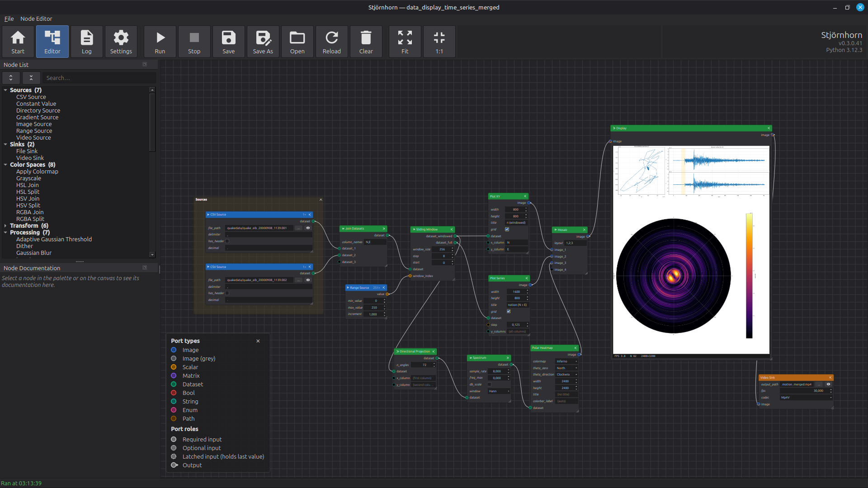The height and width of the screenshot is (488, 868).
Task: Go to the Start home screen
Action: point(18,42)
